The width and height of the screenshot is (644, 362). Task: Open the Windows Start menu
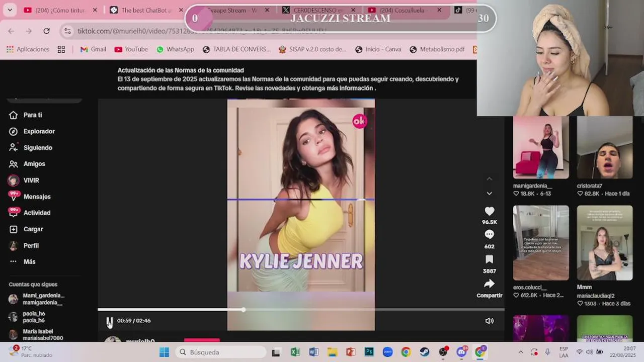click(x=165, y=352)
